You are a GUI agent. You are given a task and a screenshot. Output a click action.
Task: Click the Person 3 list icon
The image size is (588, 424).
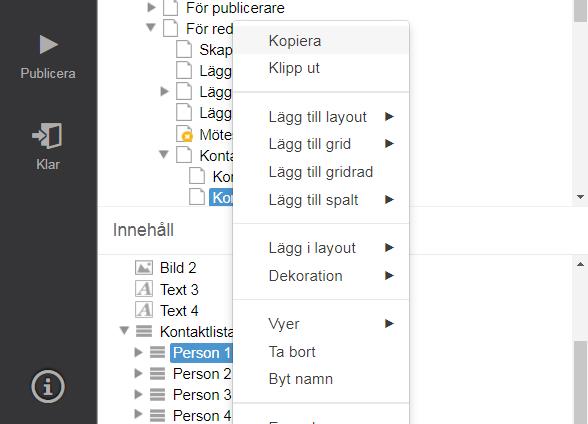point(157,394)
